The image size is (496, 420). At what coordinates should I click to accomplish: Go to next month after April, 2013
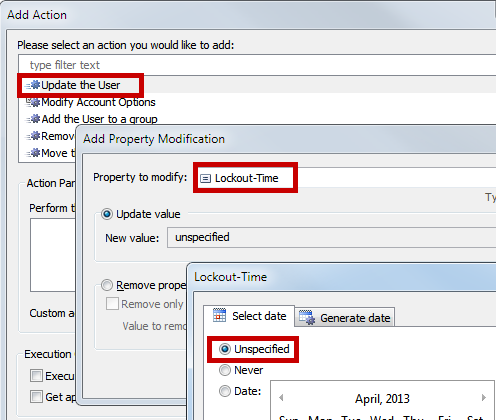484,398
